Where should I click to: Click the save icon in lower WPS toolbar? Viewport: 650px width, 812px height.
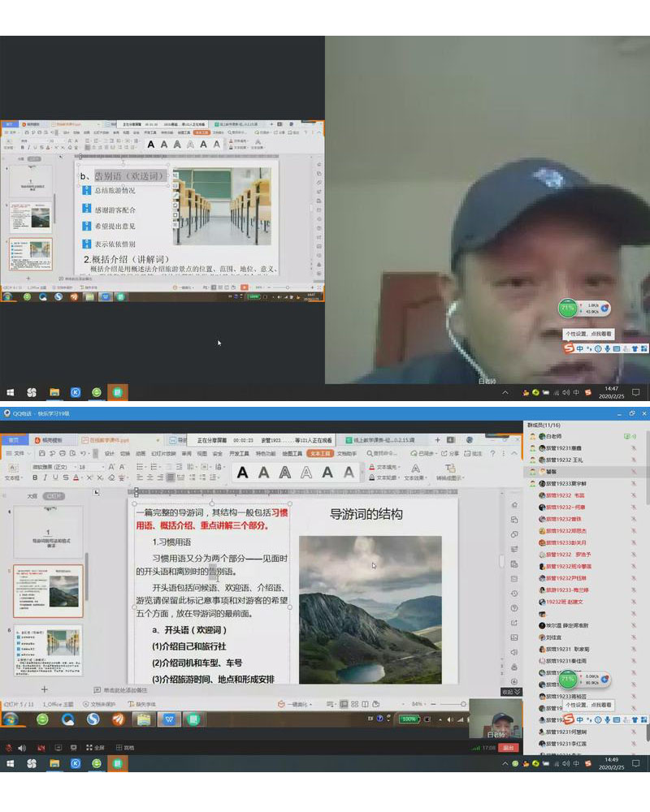coord(43,453)
